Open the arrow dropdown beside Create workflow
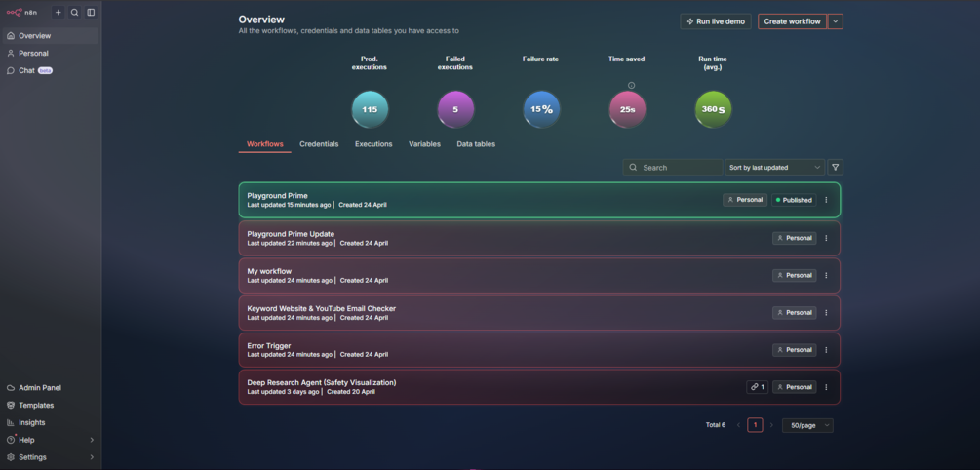980x470 pixels. pos(836,21)
